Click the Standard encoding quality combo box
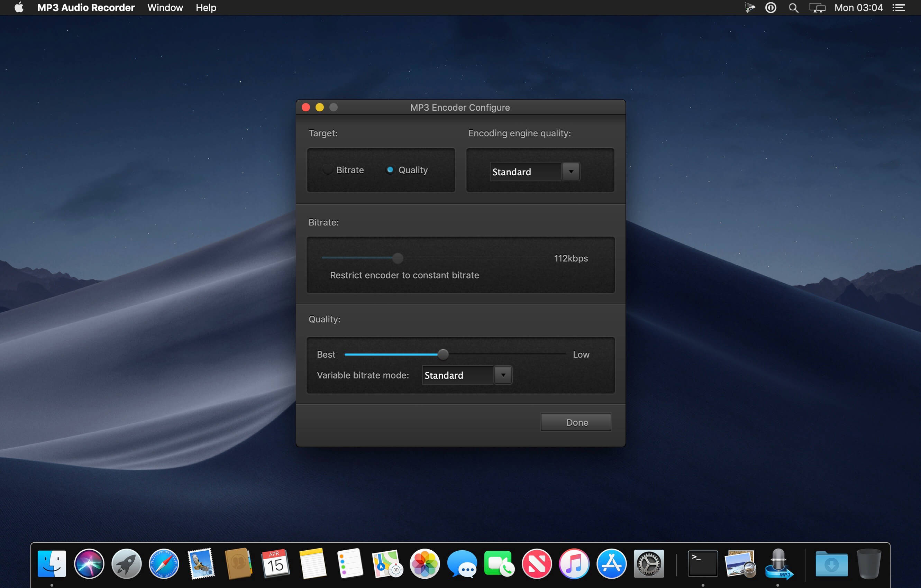 point(525,172)
